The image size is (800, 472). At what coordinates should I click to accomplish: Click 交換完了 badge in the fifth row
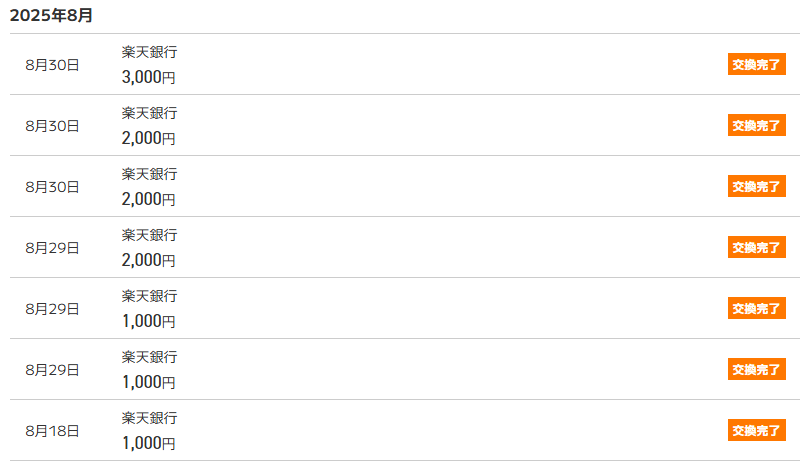(x=756, y=309)
